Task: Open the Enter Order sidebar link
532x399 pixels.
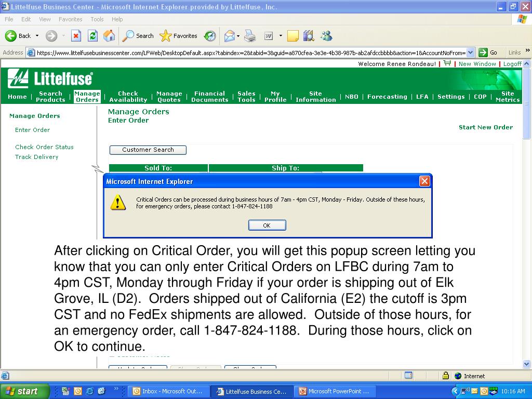Action: (x=33, y=130)
